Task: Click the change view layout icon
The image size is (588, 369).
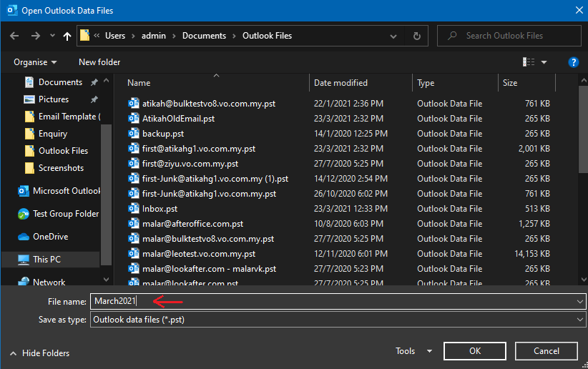Action: pos(529,62)
